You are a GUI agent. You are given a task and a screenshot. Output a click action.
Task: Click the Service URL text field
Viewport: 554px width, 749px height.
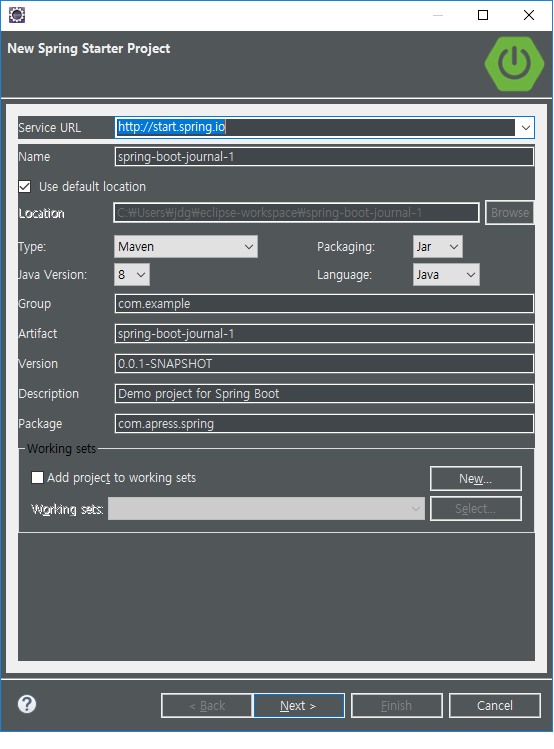coord(315,127)
